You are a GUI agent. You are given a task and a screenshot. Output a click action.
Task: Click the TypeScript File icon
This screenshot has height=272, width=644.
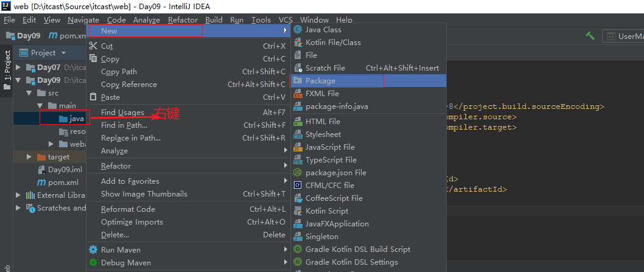(x=298, y=160)
